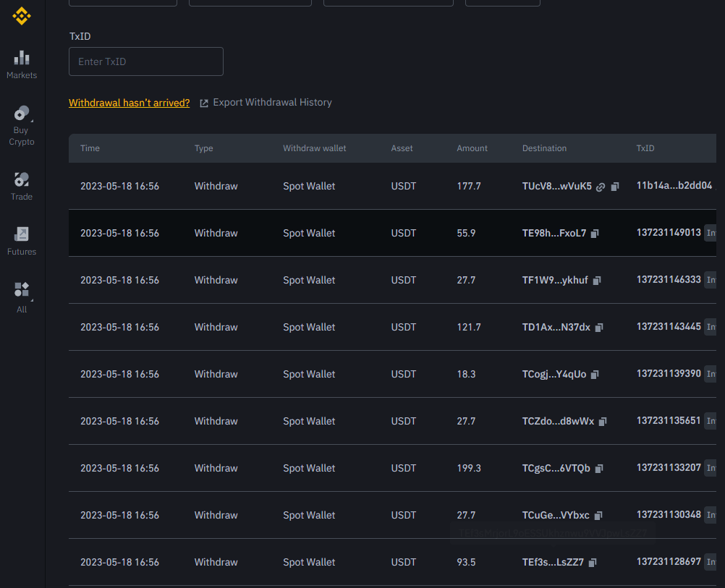725x588 pixels.
Task: Show All products in the sidebar
Action: point(21,298)
